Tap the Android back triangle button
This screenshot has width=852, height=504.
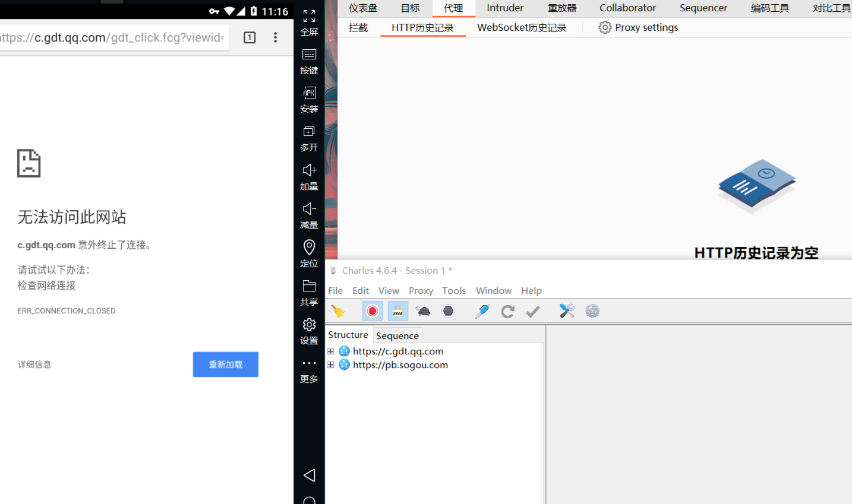[310, 475]
